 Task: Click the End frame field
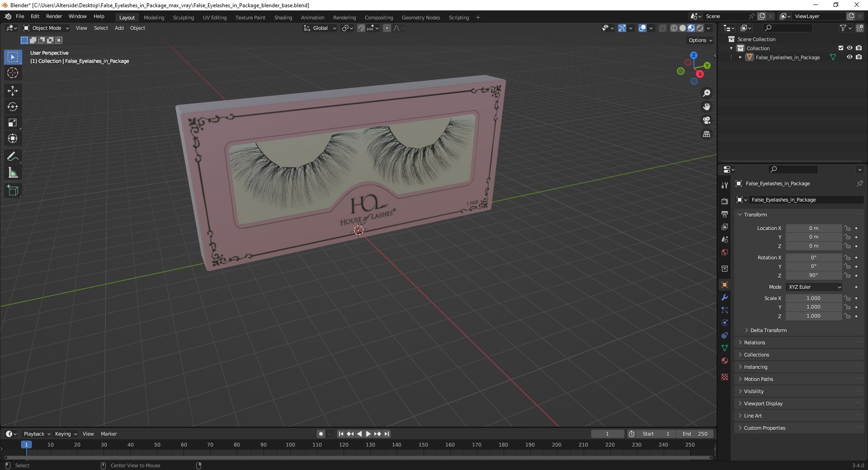pos(695,434)
